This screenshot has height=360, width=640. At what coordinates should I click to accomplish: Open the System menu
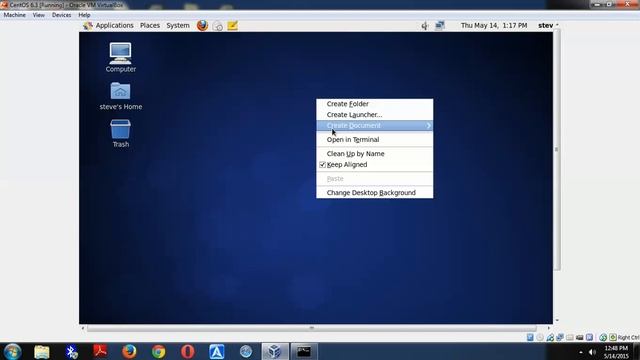(178, 25)
